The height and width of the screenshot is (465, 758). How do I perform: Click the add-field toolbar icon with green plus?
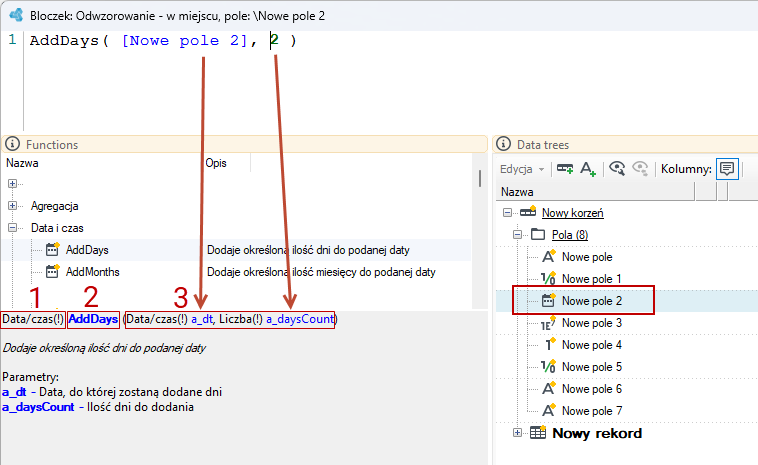(565, 169)
